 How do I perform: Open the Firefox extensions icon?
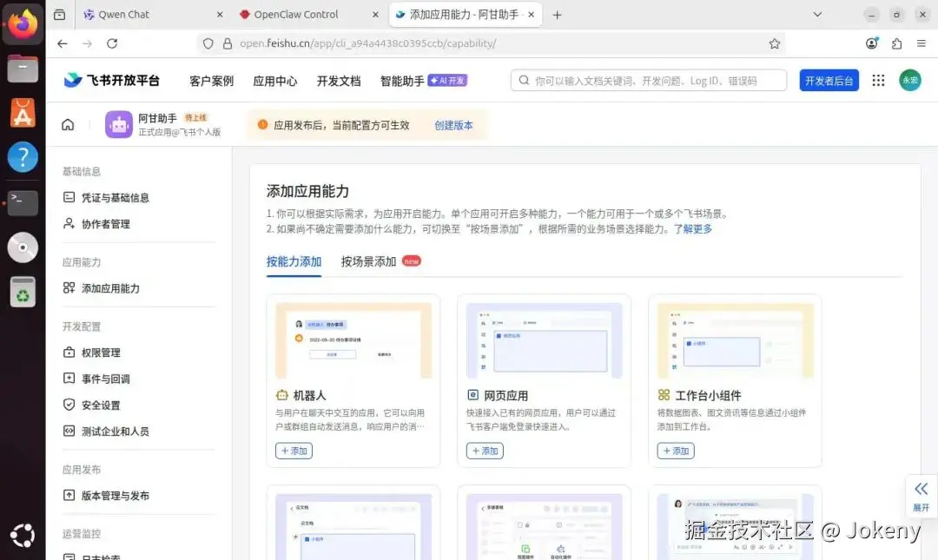896,43
